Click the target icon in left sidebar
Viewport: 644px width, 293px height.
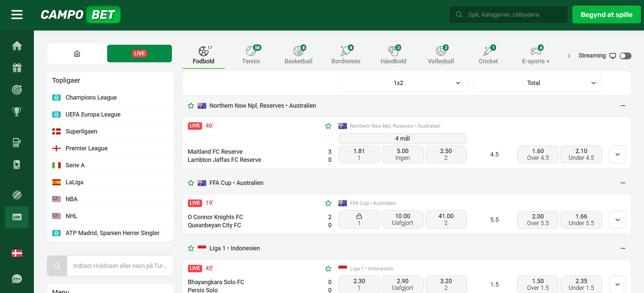click(17, 89)
